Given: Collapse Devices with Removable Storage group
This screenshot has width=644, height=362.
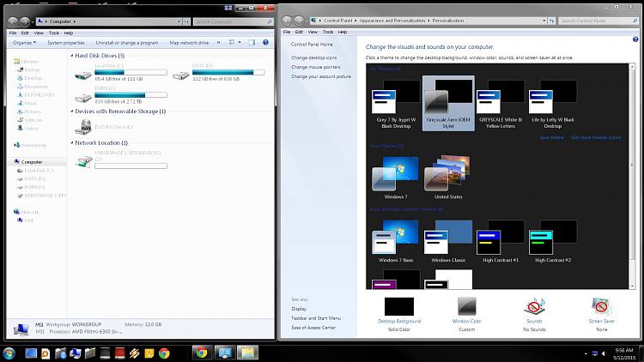Looking at the screenshot, I should point(72,112).
